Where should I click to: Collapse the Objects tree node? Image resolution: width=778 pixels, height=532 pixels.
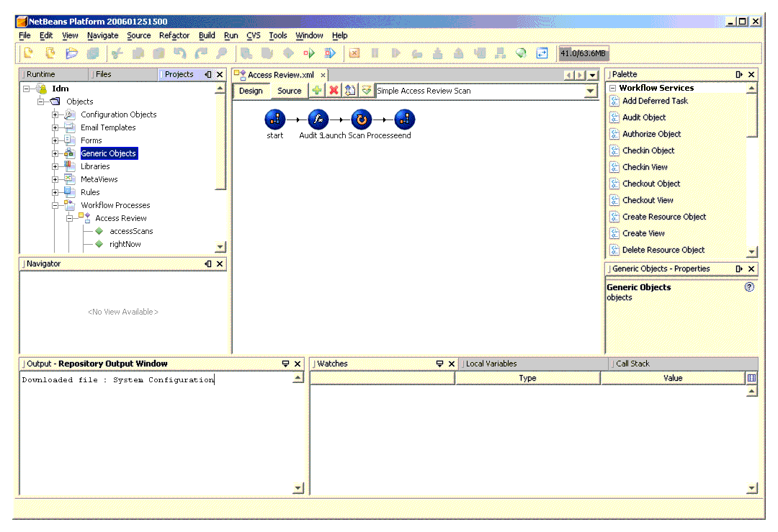(40, 102)
